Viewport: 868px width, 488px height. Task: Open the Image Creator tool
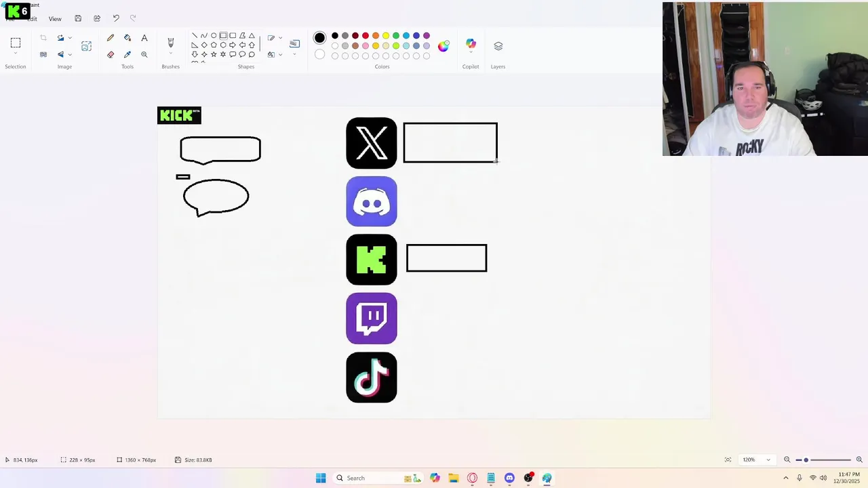pyautogui.click(x=86, y=46)
